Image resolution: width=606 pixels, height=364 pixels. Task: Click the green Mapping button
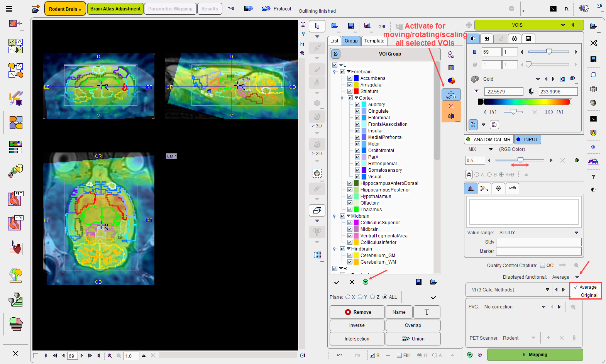coord(535,355)
